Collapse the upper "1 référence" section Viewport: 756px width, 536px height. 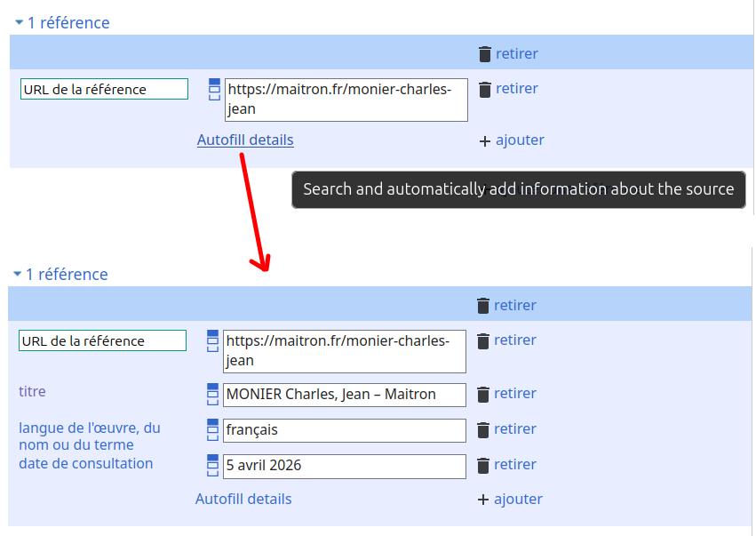pyautogui.click(x=19, y=23)
